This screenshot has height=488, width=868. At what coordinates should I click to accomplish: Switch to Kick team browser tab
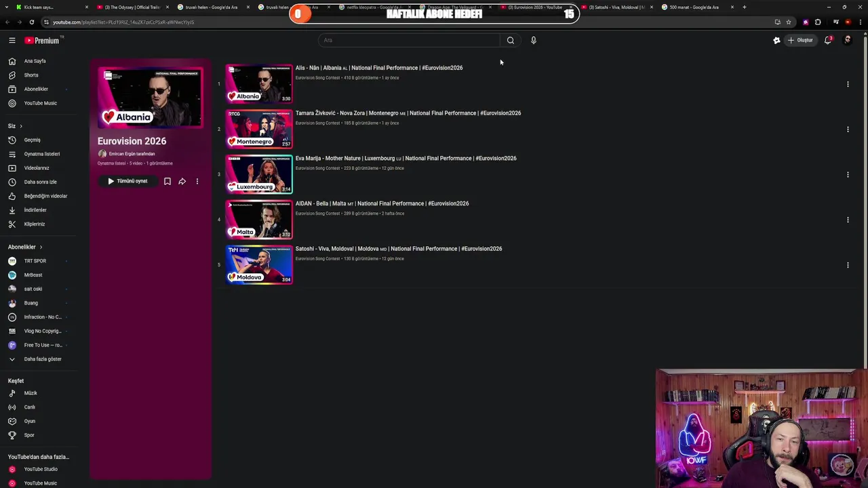[52, 7]
